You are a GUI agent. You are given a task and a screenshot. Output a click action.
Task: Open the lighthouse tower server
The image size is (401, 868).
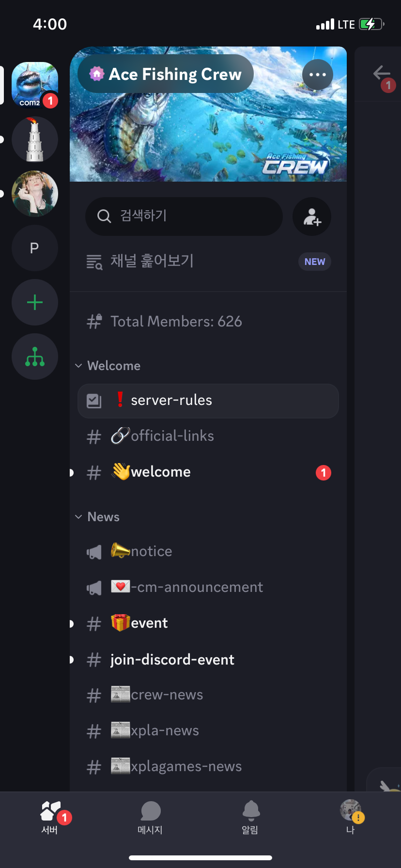tap(35, 140)
